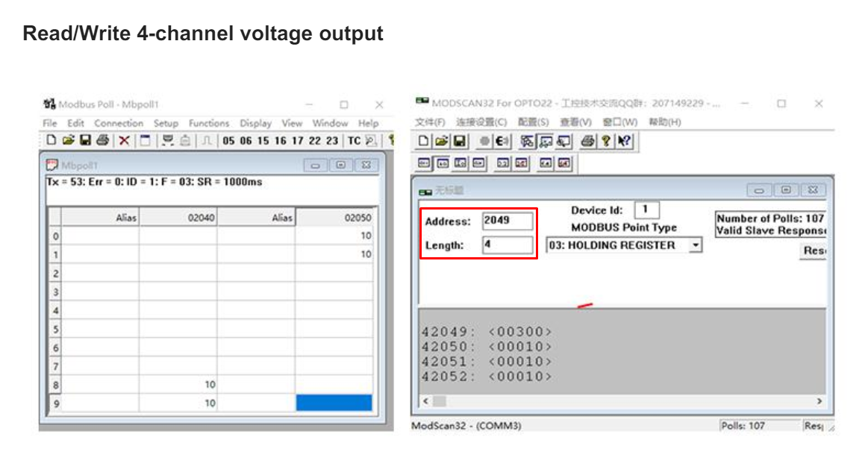Click the open folder icon in ModScan32 toolbar
Screen dimensions: 868x466
(441, 141)
